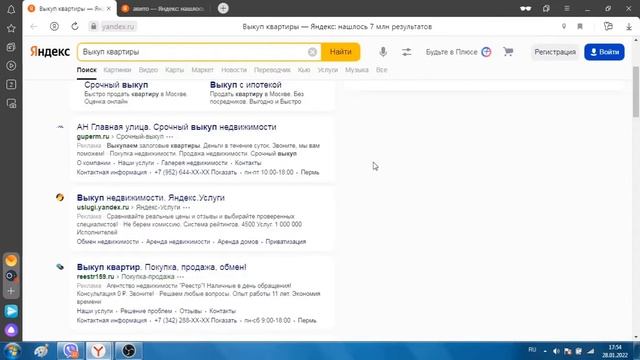Show phone number +7 (952) 644
Screen dimensions: 640x360
point(196,172)
